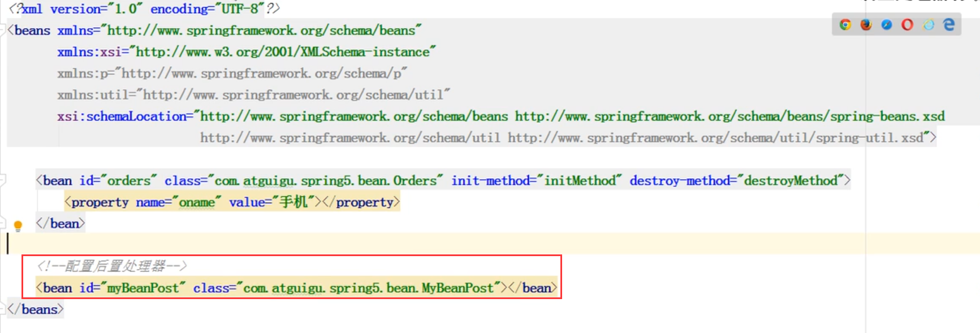This screenshot has width=980, height=333.
Task: Click the init-method attribute name
Action: tap(490, 180)
